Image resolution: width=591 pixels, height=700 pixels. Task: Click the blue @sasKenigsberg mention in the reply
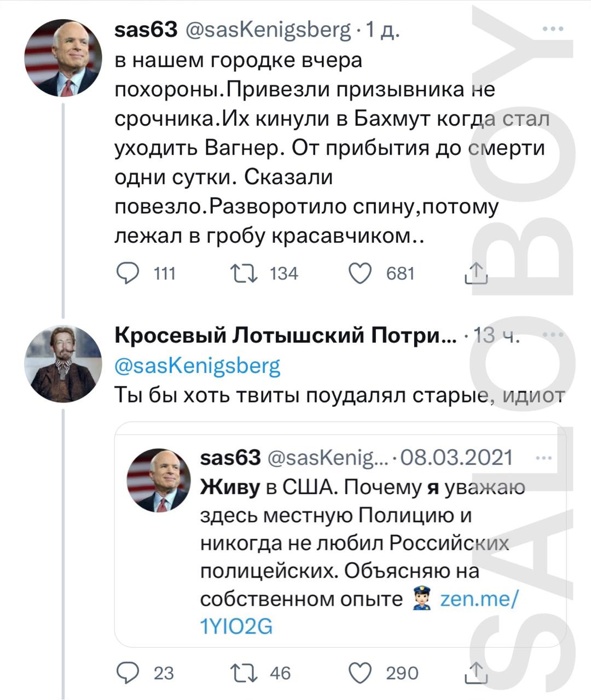click(x=198, y=365)
